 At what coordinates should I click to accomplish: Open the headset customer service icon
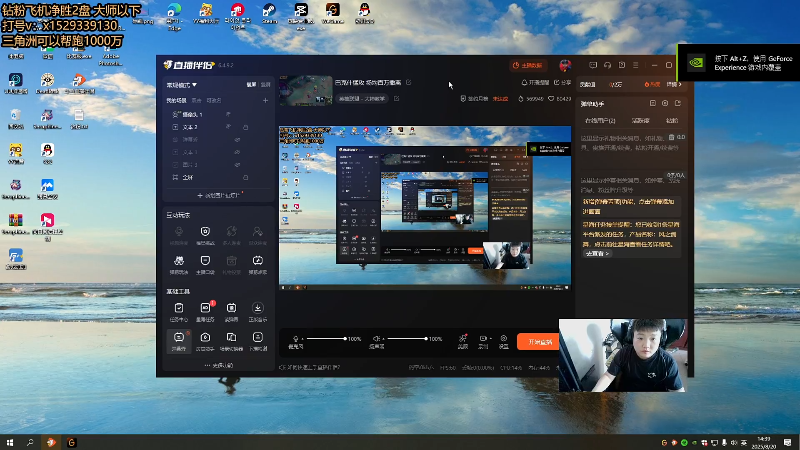coord(607,65)
